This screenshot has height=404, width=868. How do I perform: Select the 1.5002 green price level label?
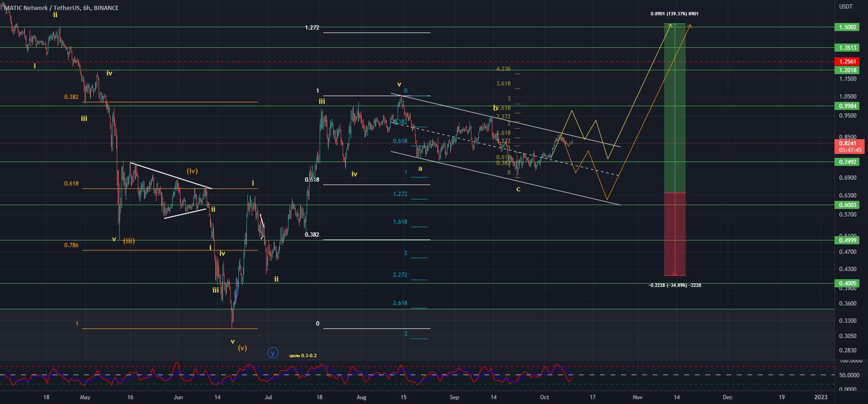click(848, 27)
